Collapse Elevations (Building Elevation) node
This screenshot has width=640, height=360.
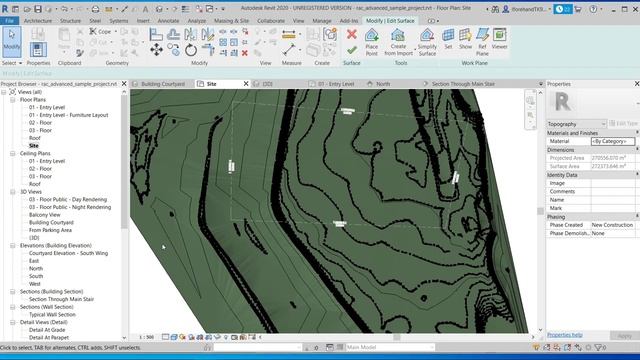point(13,246)
